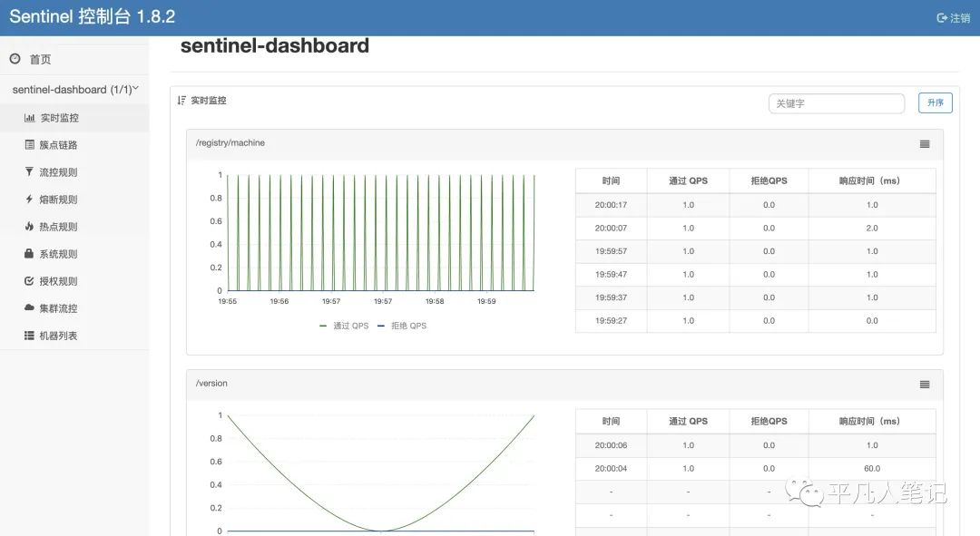Click the 19:59:37 time cell
980x536 pixels.
(611, 297)
